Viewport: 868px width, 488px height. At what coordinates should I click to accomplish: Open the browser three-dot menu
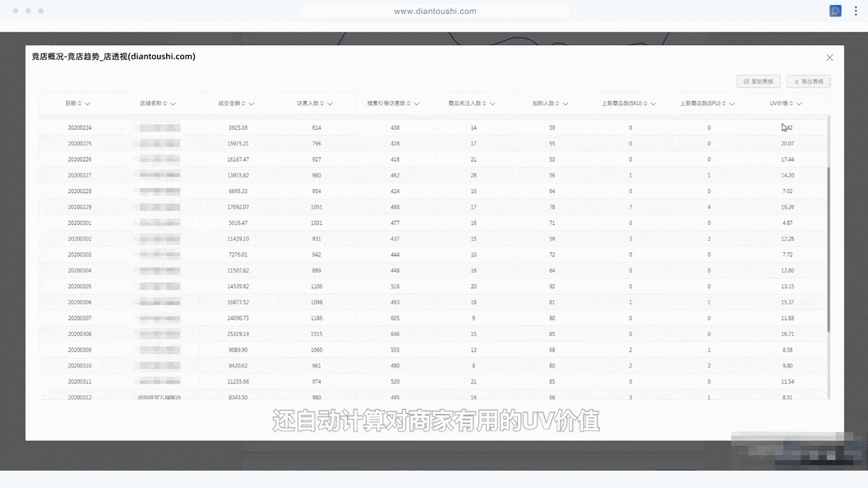(x=856, y=11)
